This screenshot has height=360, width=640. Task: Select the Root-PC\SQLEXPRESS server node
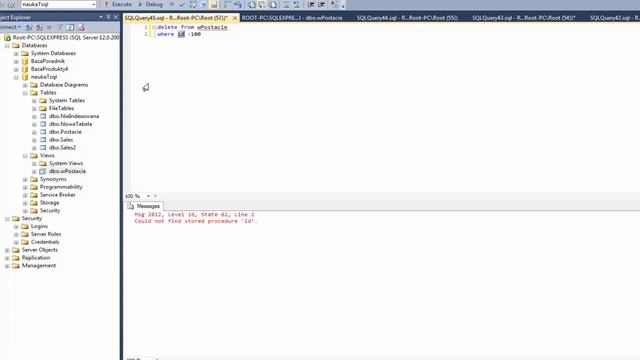click(66, 38)
